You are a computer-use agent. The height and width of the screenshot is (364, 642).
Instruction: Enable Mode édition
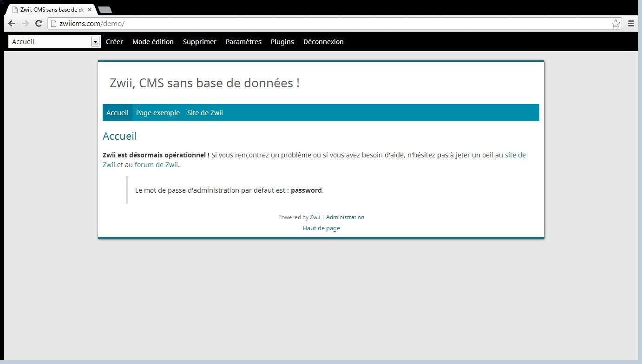[x=153, y=41]
